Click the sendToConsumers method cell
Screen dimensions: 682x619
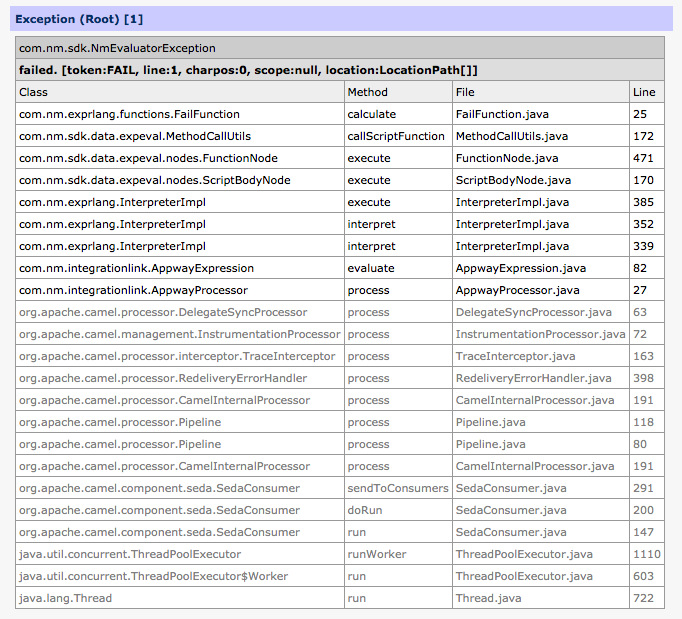[x=398, y=488]
